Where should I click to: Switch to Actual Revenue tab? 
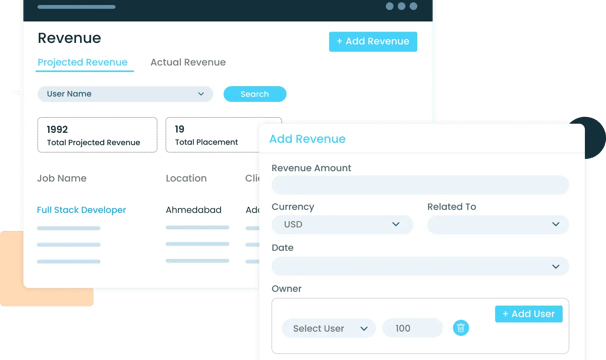click(x=188, y=62)
